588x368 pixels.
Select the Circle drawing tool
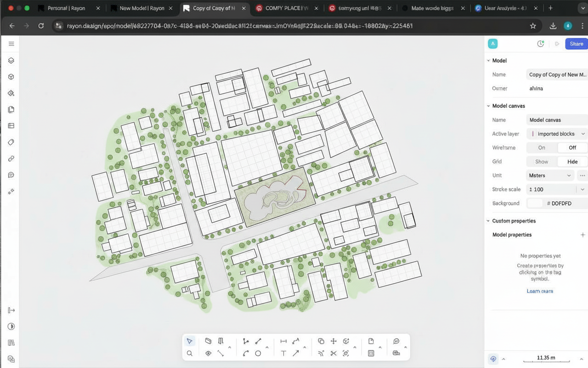coord(258,353)
